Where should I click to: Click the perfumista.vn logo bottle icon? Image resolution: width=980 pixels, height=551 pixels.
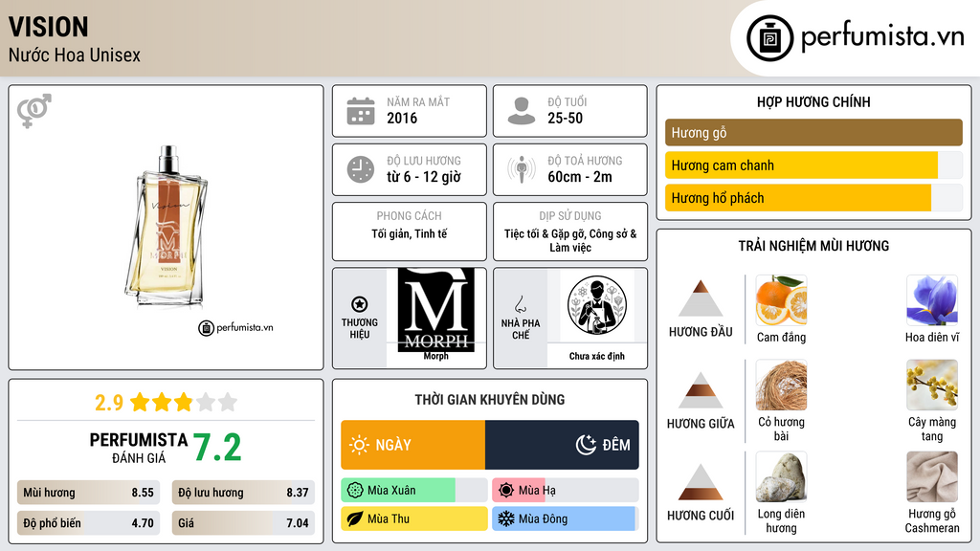click(769, 38)
